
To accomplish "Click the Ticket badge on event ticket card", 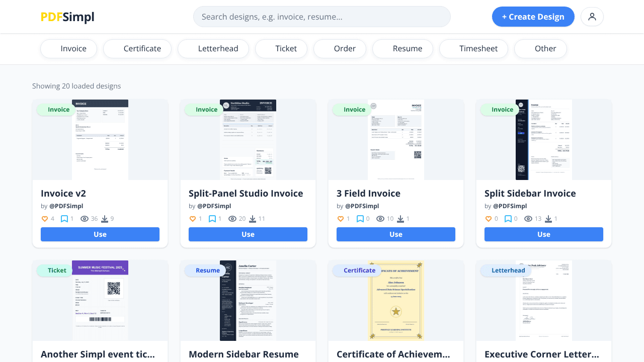I will coord(54,270).
